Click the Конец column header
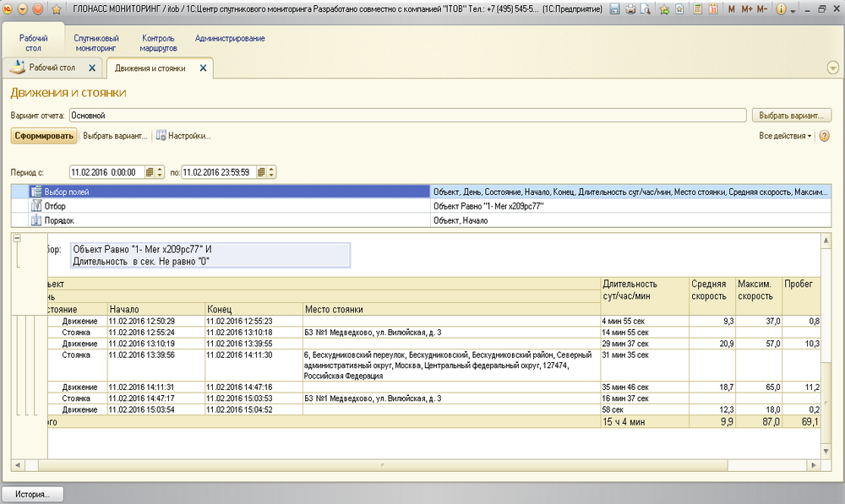Viewport: 845px width, 504px height. [253, 309]
